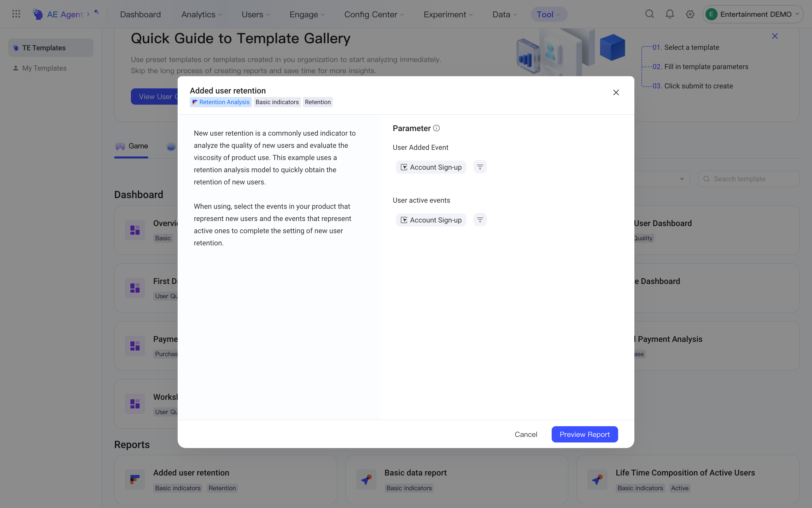This screenshot has width=812, height=508.
Task: Click the Overview dashboard template icon
Action: pyautogui.click(x=135, y=230)
